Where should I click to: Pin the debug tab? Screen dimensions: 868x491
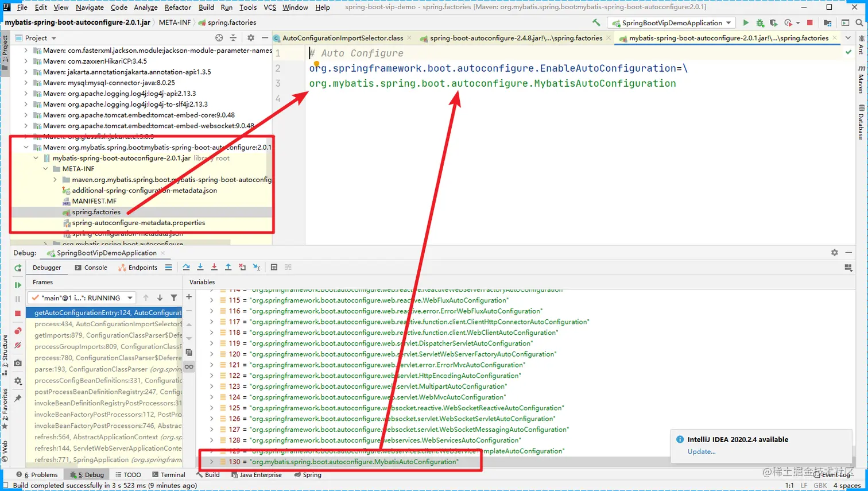[18, 398]
